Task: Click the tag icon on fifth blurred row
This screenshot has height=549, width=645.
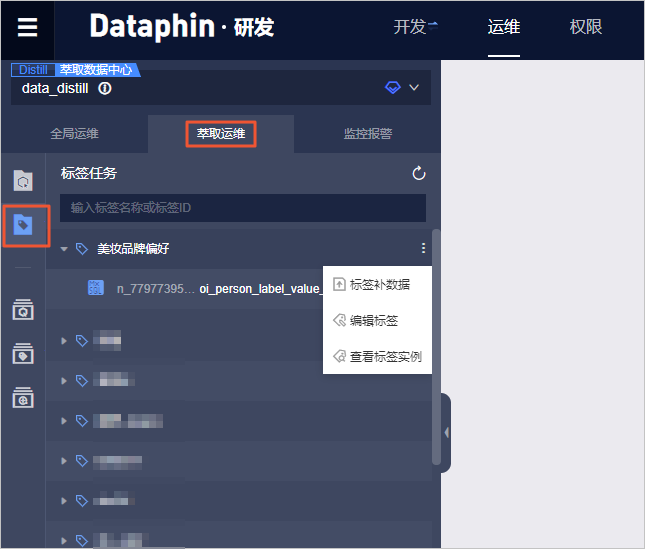Action: [x=82, y=500]
